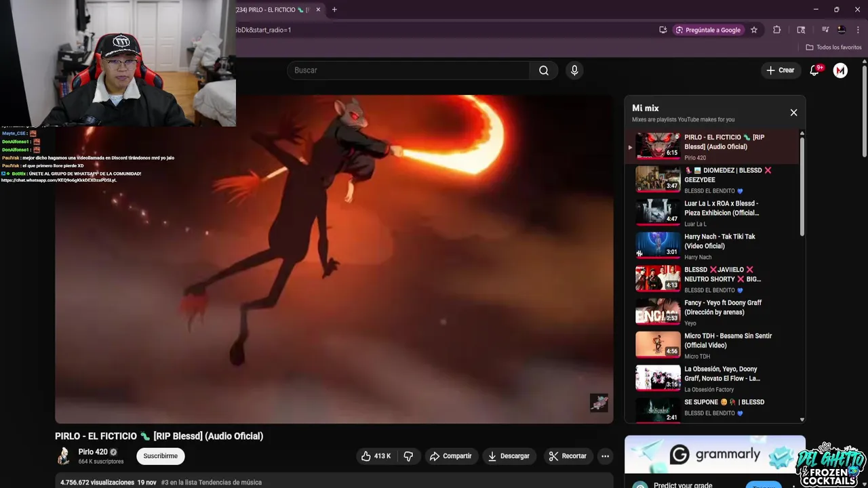This screenshot has height=488, width=868.
Task: Play PIRLO - EL FICTICIO in the mix list
Action: click(712, 147)
